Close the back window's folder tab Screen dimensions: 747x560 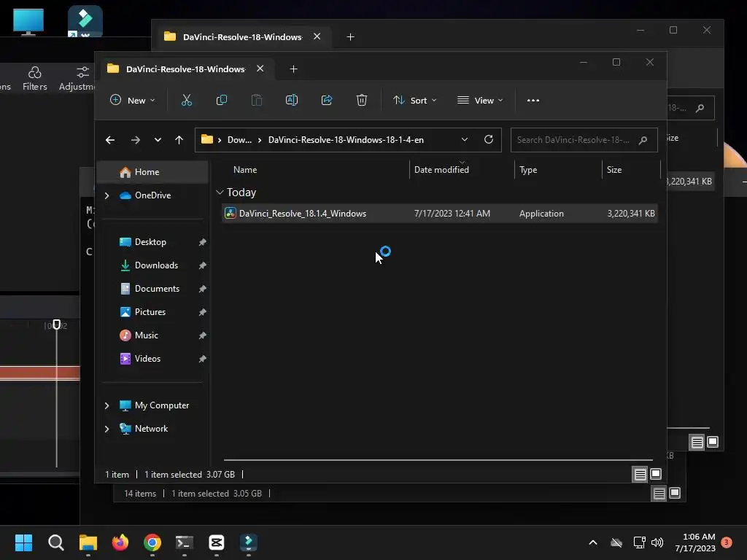(x=317, y=36)
